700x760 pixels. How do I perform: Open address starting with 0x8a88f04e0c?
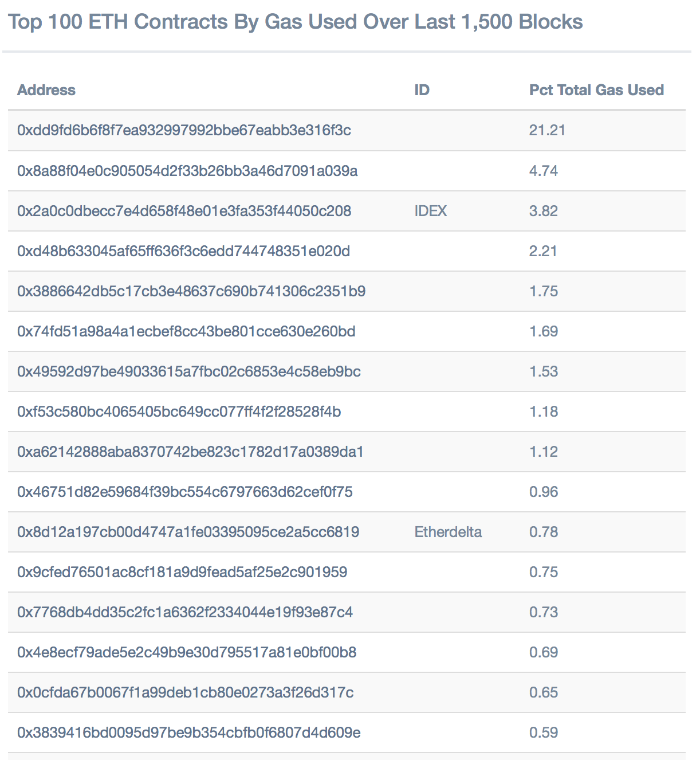tap(187, 171)
